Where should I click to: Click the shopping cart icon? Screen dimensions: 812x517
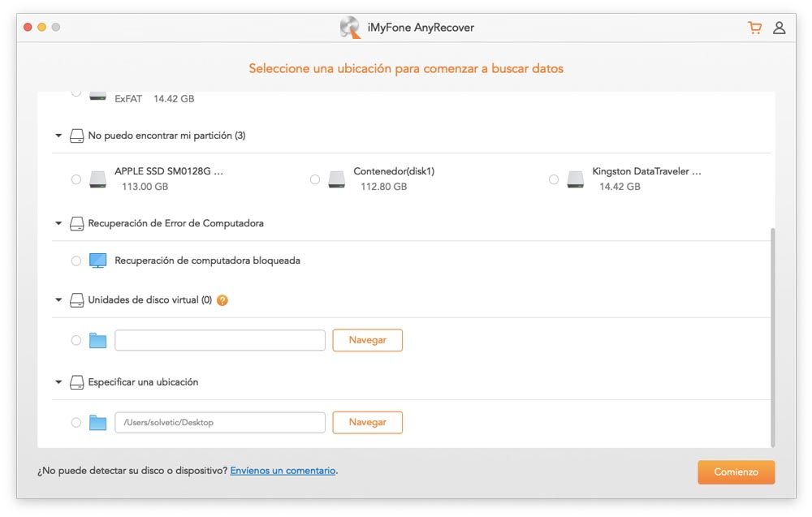(754, 28)
